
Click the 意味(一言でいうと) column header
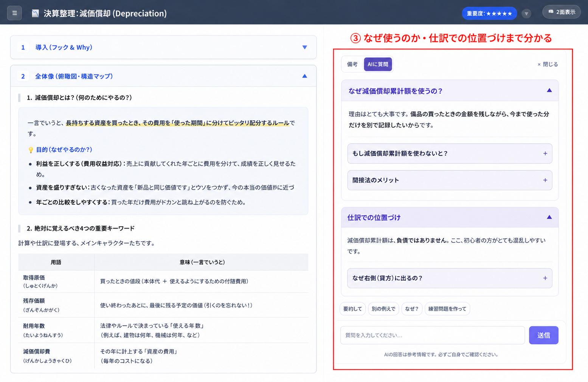[202, 262]
